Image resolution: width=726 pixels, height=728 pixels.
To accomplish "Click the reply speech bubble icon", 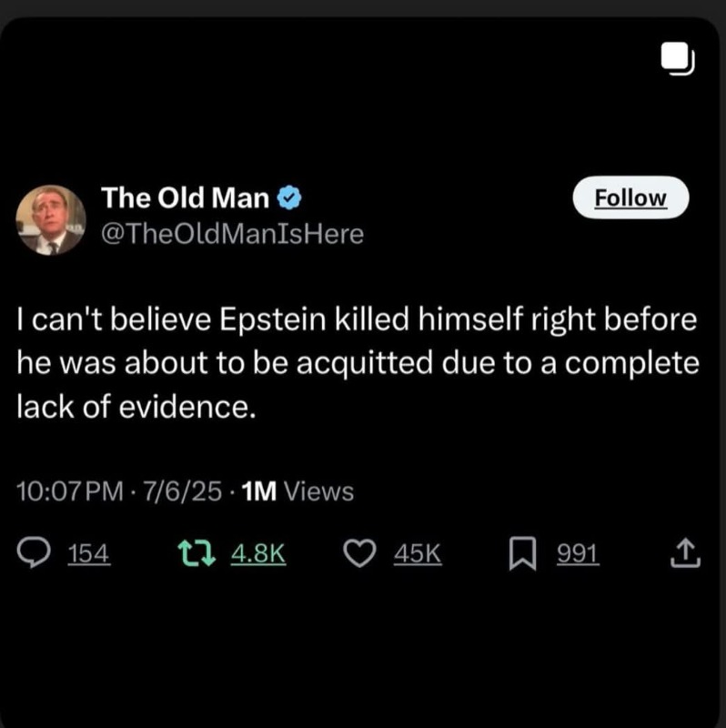I will pos(35,553).
